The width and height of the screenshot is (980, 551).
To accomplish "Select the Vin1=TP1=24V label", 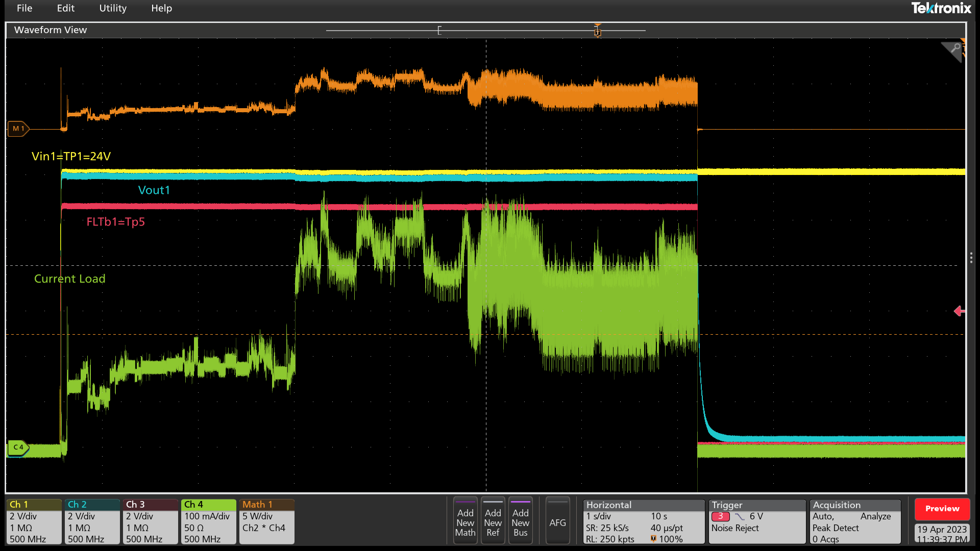I will tap(71, 157).
